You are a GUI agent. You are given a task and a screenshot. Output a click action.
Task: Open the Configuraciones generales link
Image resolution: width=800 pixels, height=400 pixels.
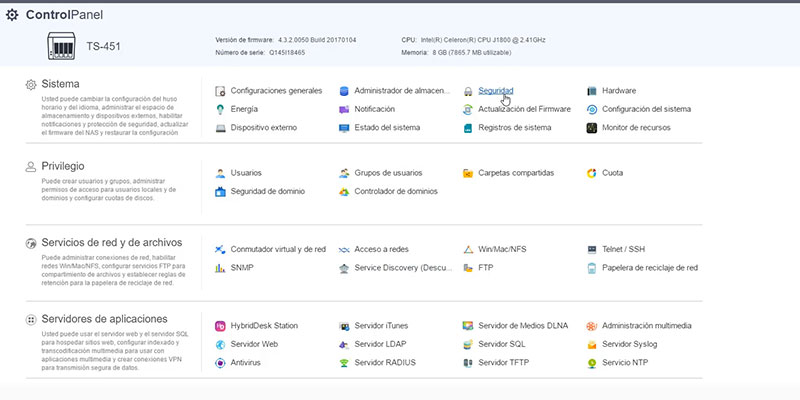276,91
